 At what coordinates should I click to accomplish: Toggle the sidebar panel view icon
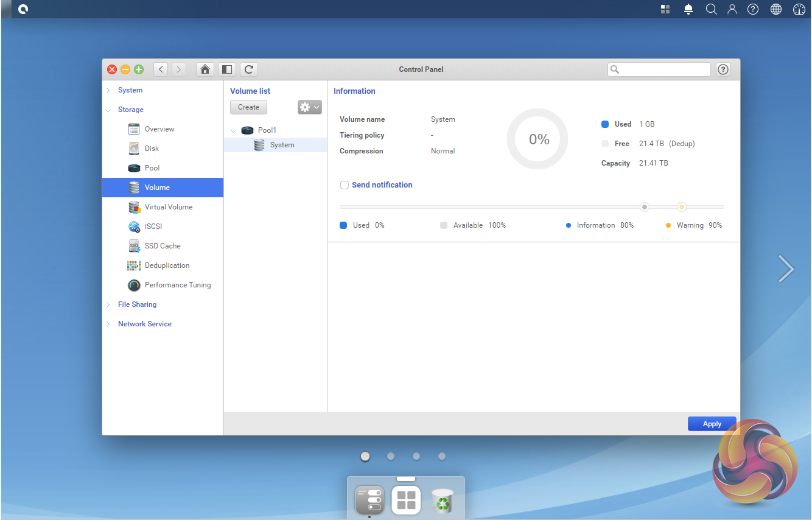[226, 69]
